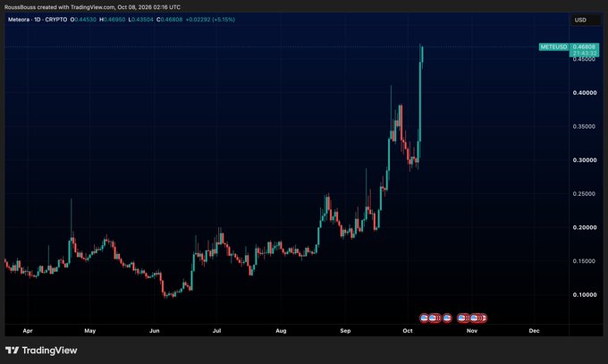Click the Jul label on time axis
608x364 pixels.
click(x=216, y=331)
